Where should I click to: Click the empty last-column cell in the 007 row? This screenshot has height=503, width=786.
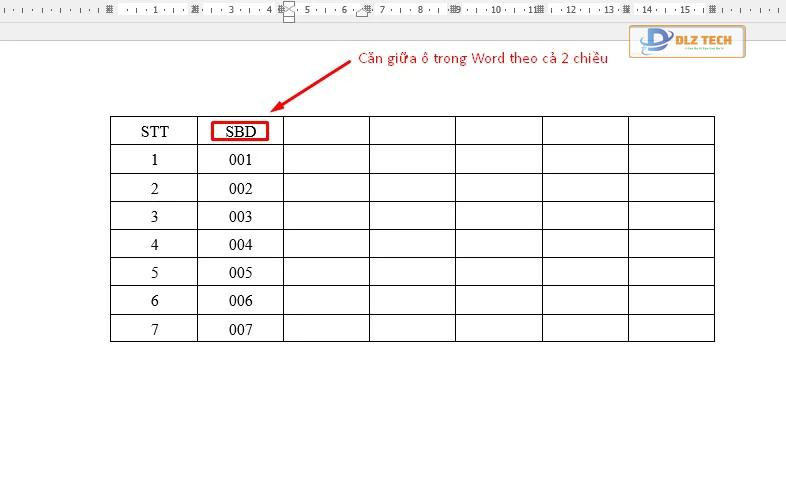point(671,328)
